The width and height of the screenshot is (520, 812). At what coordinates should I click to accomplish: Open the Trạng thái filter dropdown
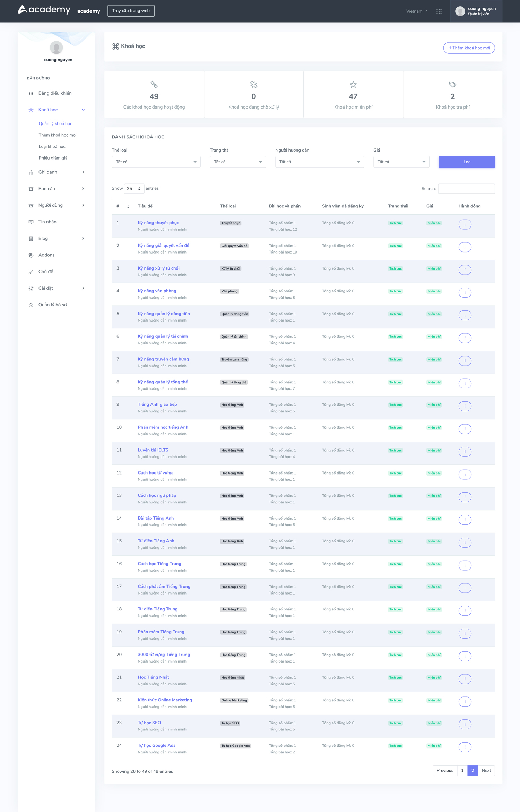pyautogui.click(x=238, y=162)
